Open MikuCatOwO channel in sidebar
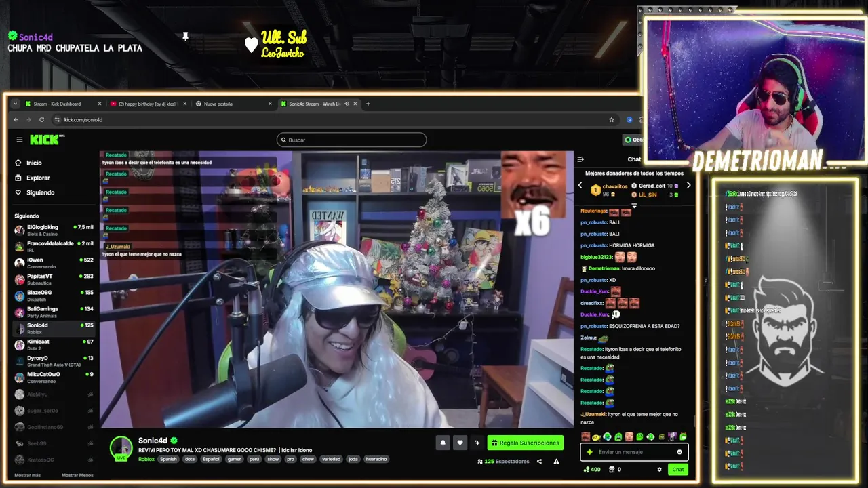Image resolution: width=868 pixels, height=488 pixels. (54, 376)
